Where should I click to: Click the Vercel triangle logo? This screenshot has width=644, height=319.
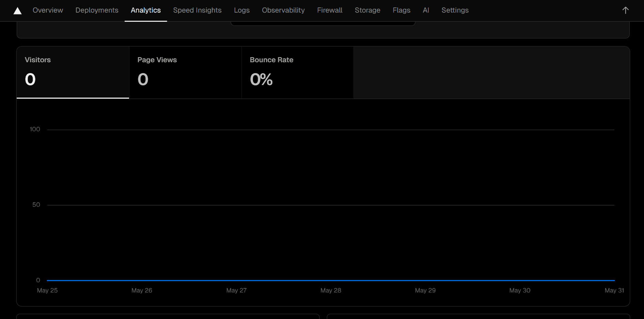coord(17,11)
